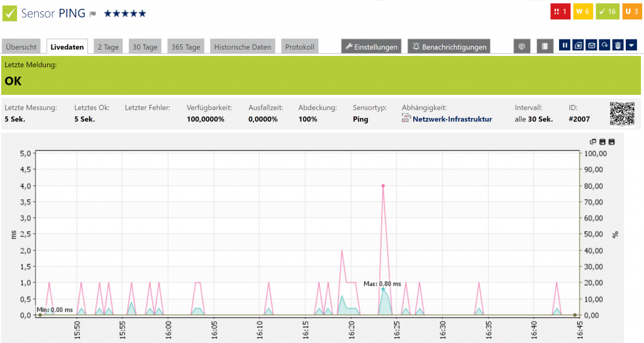Set the five-star priority rating
Image resolution: width=644 pixels, height=343 pixels.
(125, 13)
